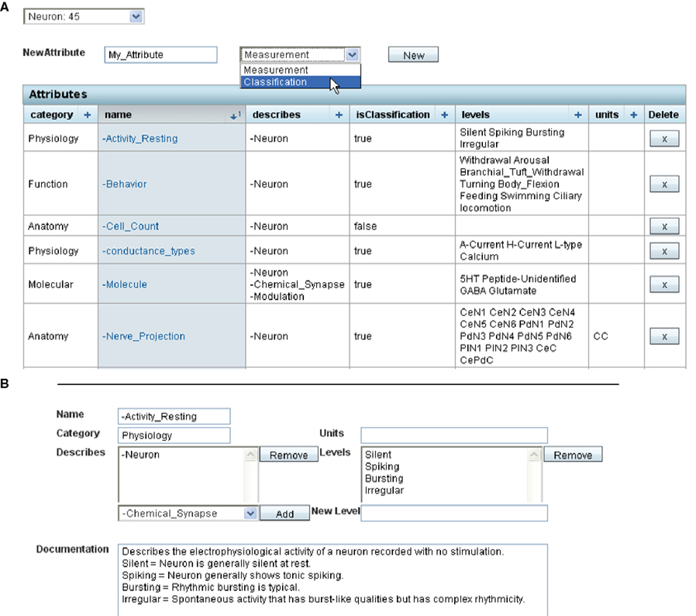Viewport: 696px width, 616px height.
Task: Open the -Chemical_Synapse dropdown
Action: (x=188, y=514)
